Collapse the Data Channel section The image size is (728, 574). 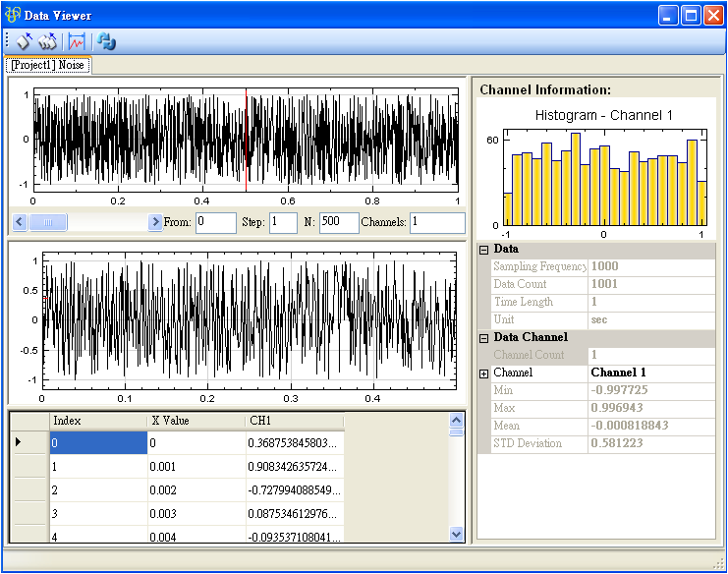tap(483, 338)
